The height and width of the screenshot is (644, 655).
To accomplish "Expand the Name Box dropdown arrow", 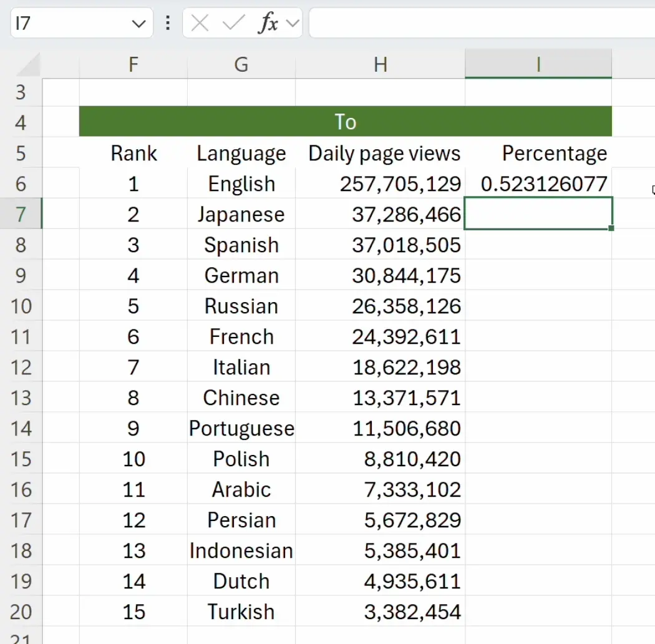I will click(x=138, y=24).
